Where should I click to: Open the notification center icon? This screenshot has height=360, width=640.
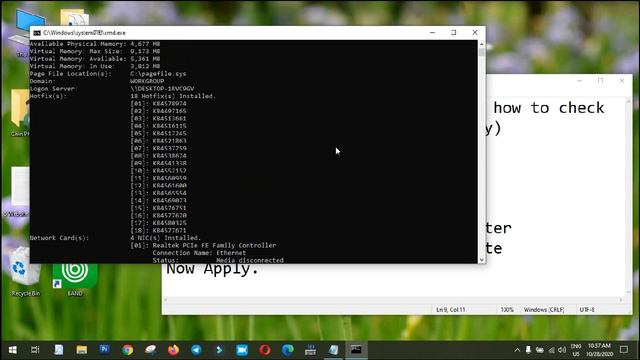[624, 349]
